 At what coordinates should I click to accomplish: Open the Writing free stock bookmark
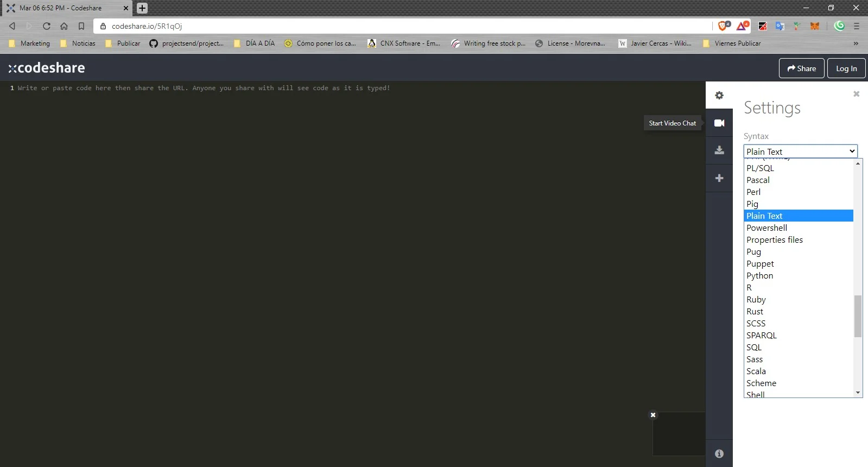pyautogui.click(x=489, y=43)
